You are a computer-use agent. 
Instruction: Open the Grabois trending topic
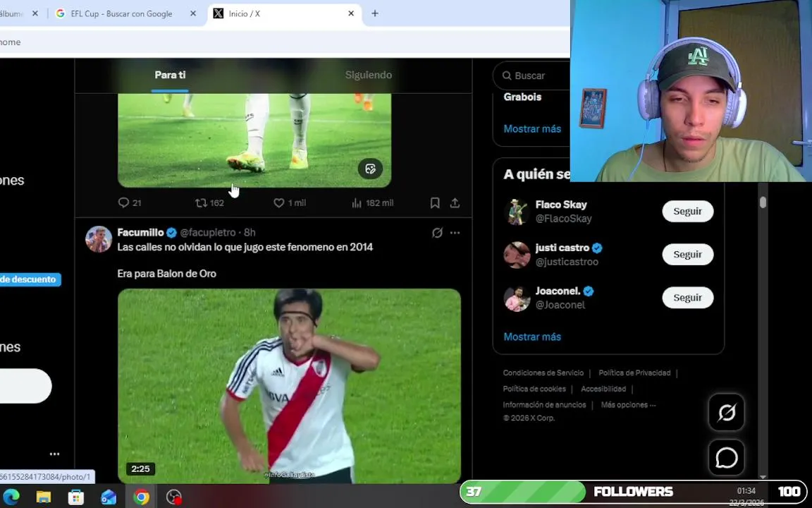coord(522,97)
